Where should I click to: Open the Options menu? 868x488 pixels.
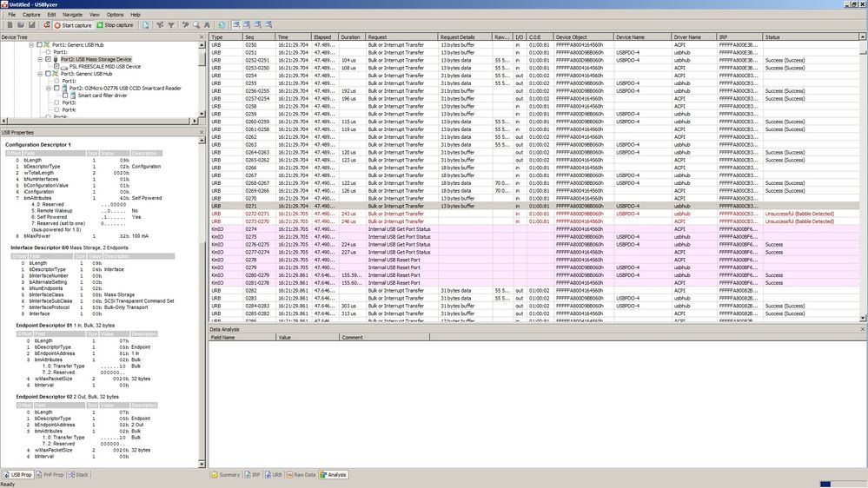[116, 15]
